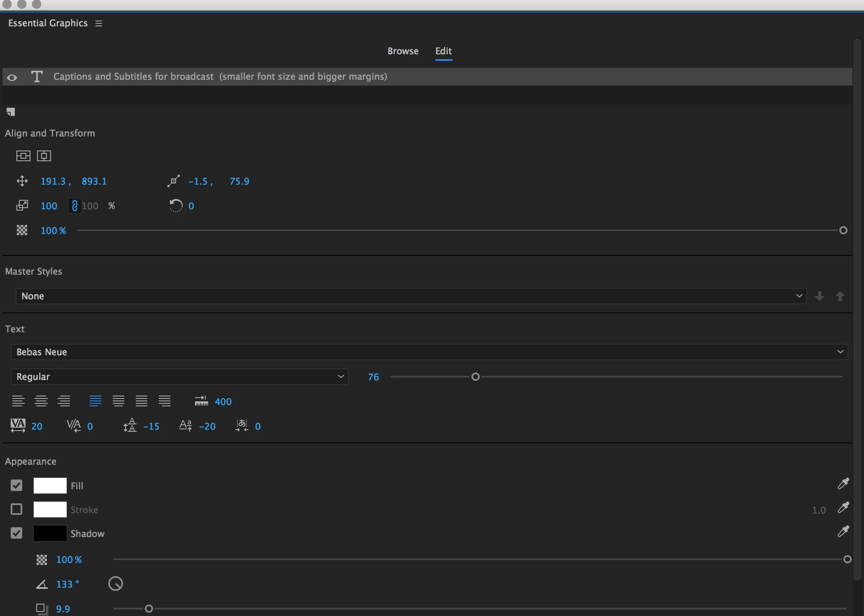Disable the Shadow checkbox
Screen dimensions: 864x616
click(16, 533)
